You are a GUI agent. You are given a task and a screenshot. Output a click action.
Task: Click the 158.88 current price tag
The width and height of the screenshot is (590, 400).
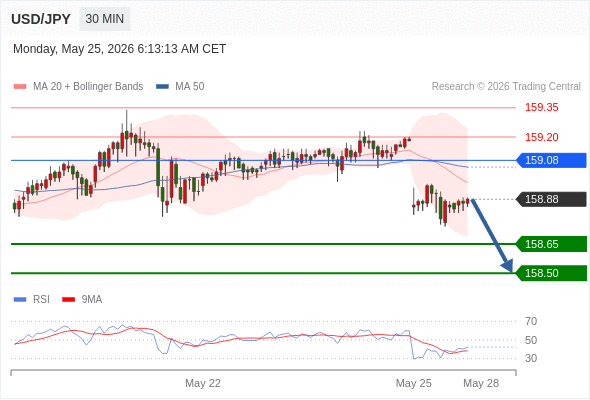coord(551,199)
